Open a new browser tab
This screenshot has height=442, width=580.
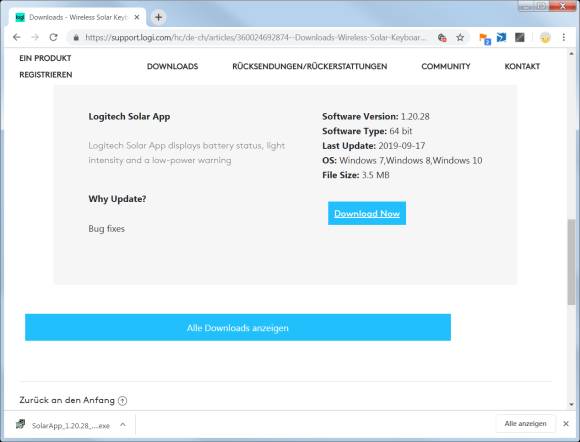(158, 17)
